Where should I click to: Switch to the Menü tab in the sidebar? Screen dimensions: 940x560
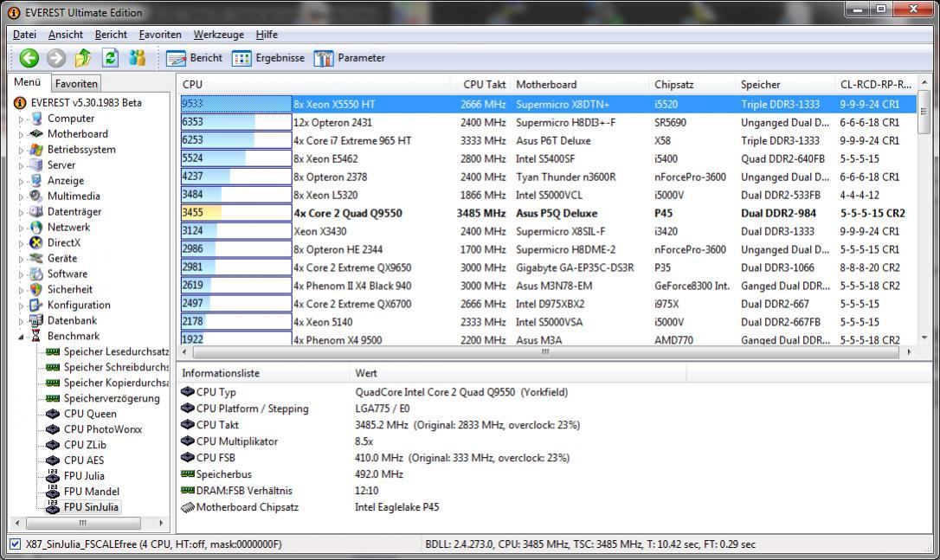click(x=28, y=82)
